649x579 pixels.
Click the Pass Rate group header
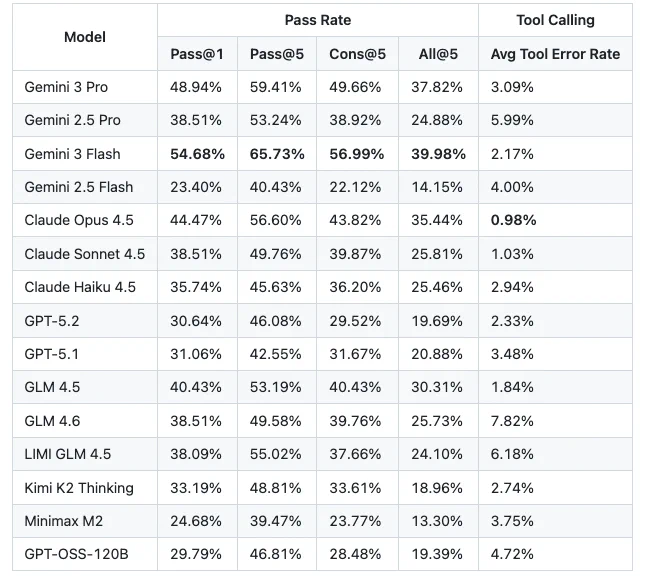point(318,20)
